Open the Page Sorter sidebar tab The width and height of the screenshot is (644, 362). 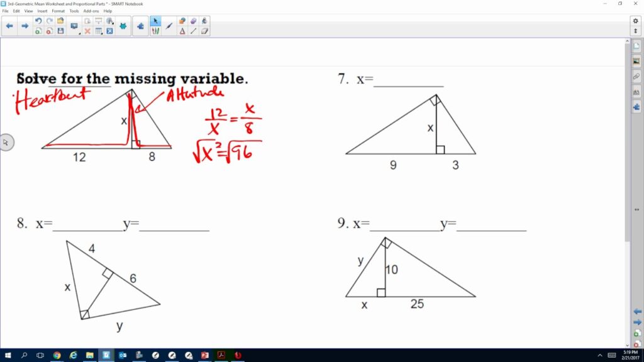click(636, 47)
